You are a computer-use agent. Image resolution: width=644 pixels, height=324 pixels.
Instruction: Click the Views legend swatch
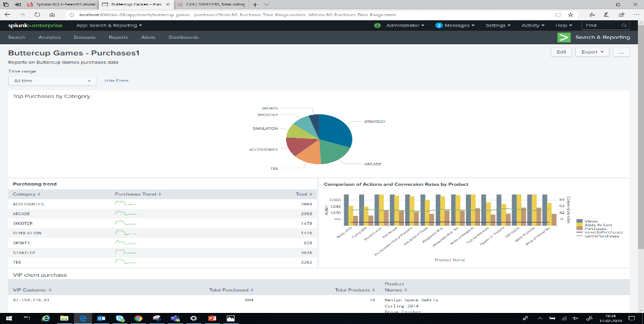click(x=579, y=221)
